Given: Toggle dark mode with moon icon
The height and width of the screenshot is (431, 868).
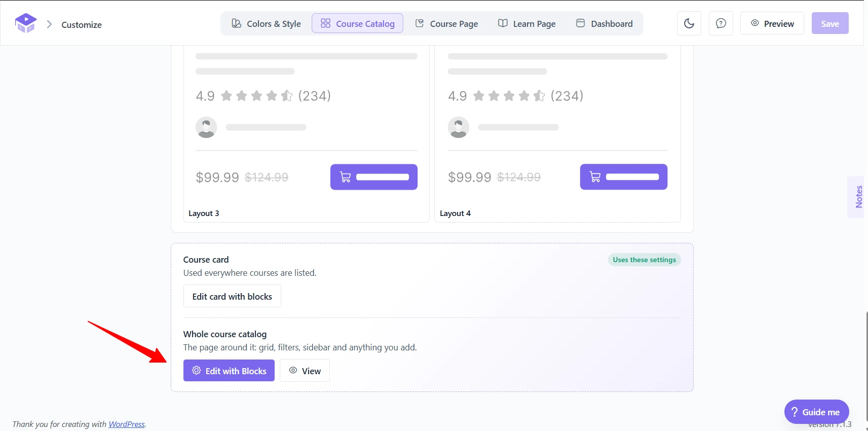Looking at the screenshot, I should coord(689,23).
